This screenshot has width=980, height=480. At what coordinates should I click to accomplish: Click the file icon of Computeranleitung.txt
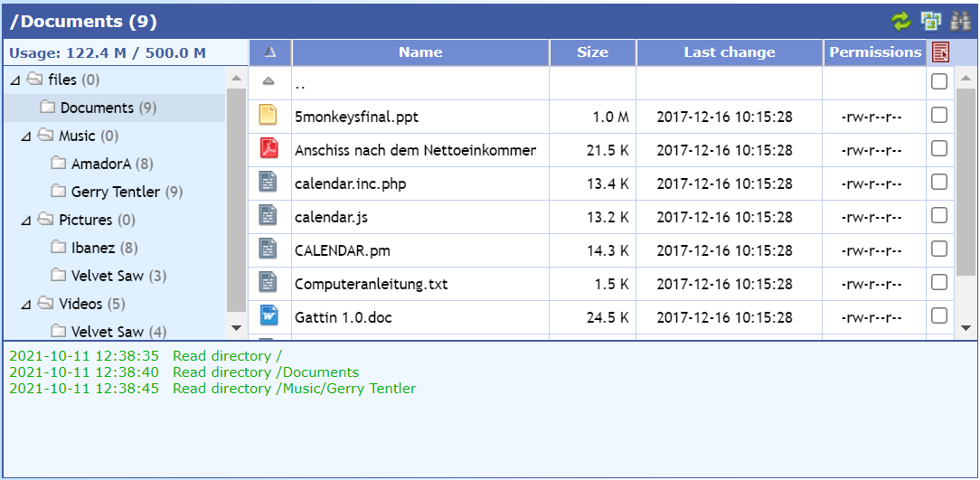pos(269,284)
